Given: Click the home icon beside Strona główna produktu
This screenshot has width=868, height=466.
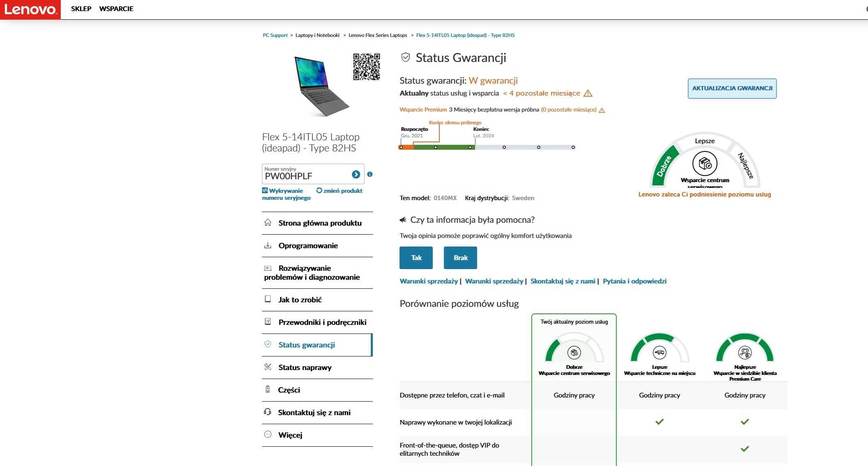Looking at the screenshot, I should [268, 222].
